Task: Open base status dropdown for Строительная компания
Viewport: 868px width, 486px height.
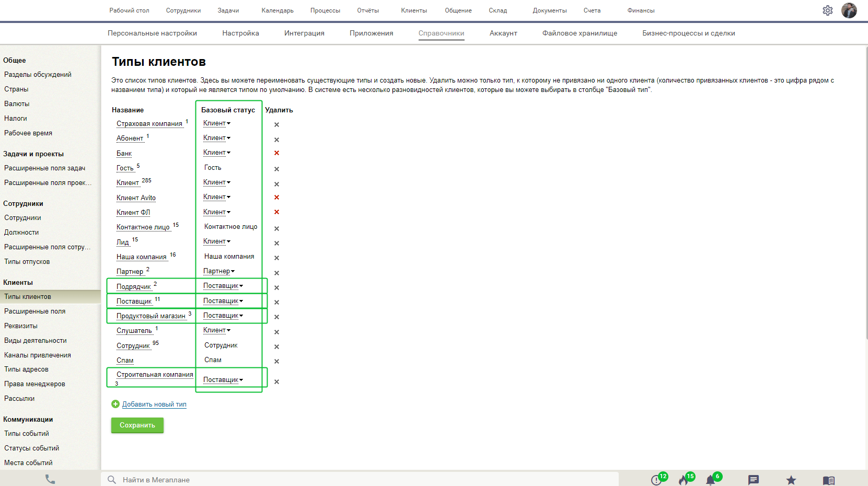Action: tap(223, 380)
